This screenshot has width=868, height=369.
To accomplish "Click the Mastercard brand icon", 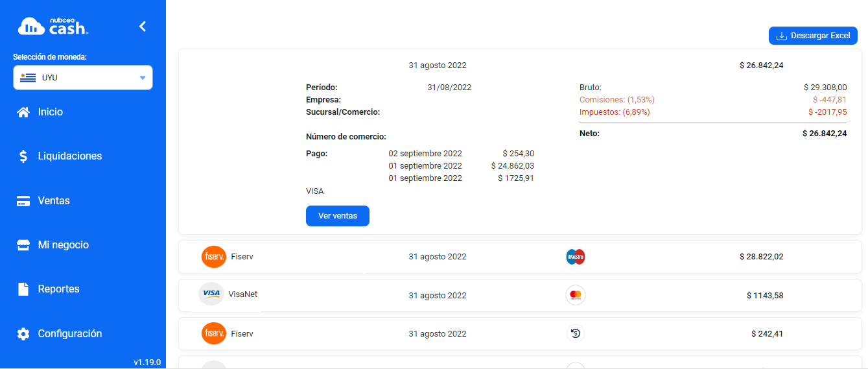I will point(575,295).
